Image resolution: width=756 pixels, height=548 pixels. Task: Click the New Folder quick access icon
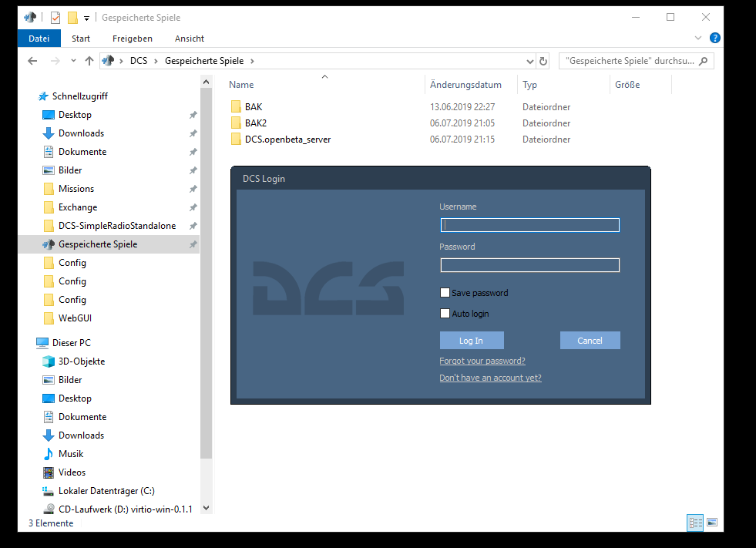(72, 18)
